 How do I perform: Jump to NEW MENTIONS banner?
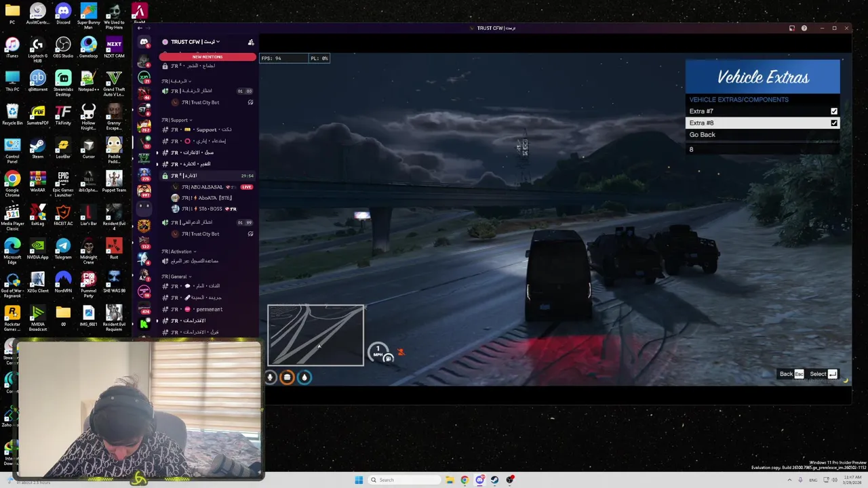coord(208,57)
